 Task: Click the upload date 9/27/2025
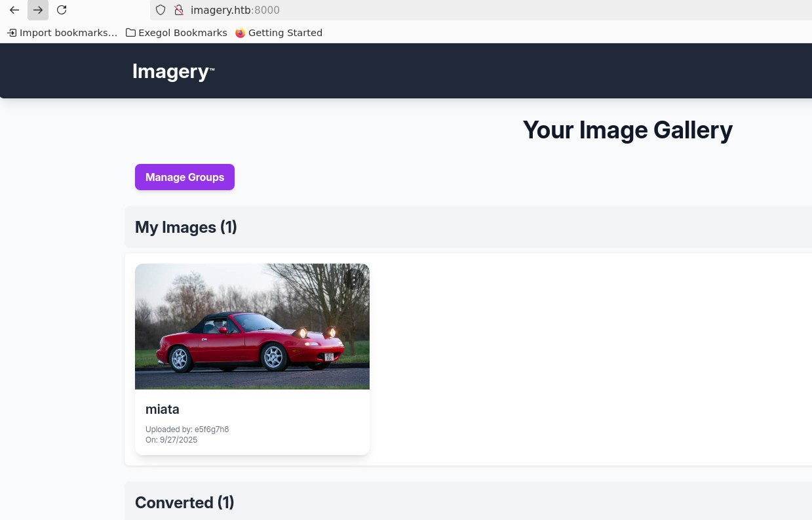[x=171, y=440]
